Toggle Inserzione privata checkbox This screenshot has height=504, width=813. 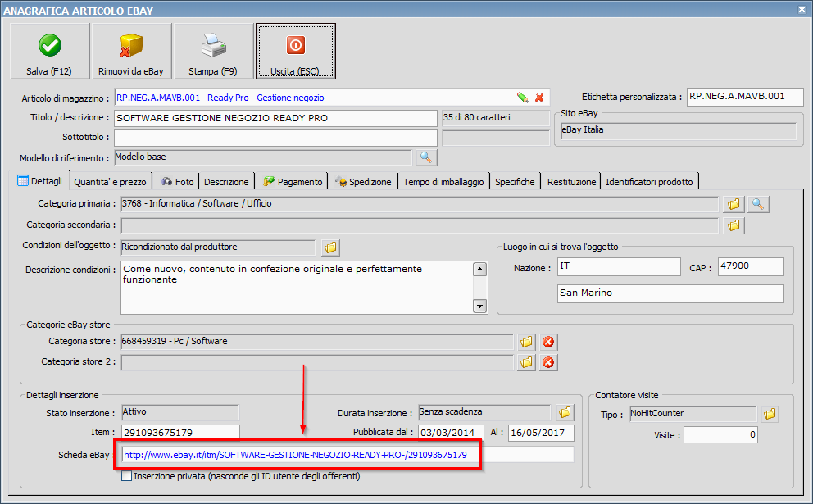point(126,476)
